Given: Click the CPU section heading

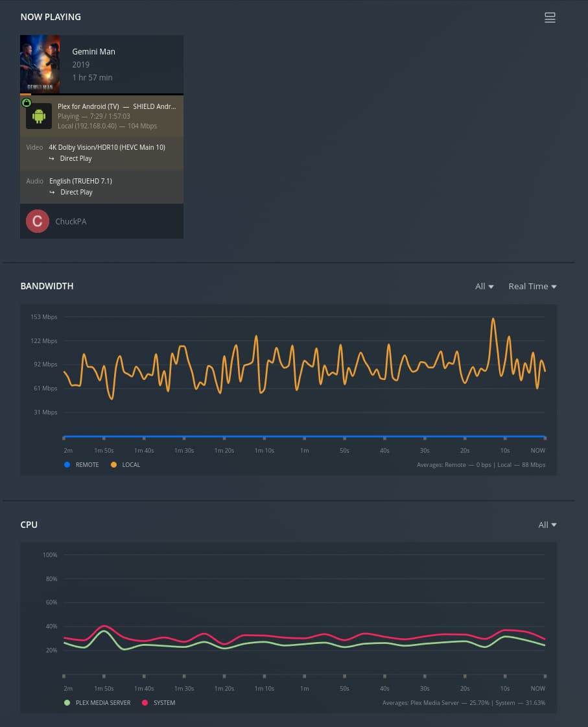Looking at the screenshot, I should pos(29,525).
